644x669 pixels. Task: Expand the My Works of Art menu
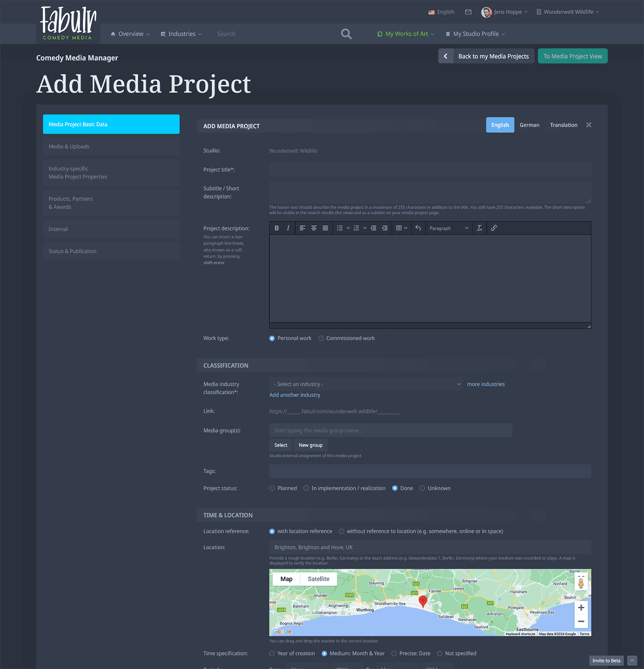coord(406,34)
